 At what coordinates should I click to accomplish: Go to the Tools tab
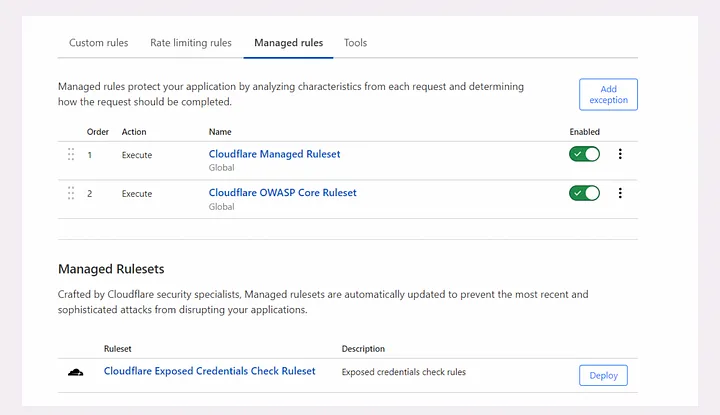(355, 43)
